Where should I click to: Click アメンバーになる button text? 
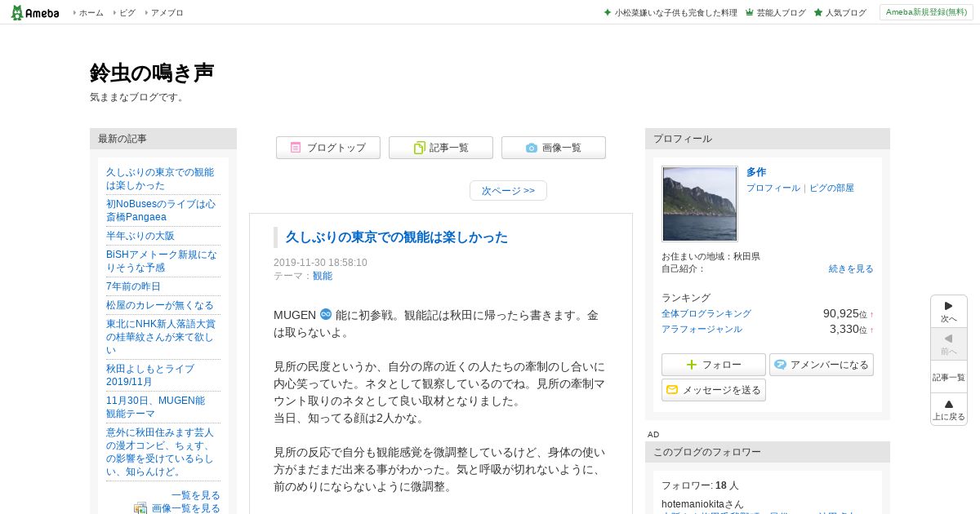click(830, 365)
